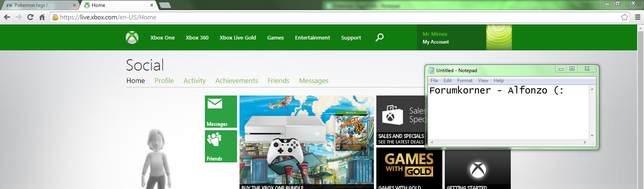Open the Sales and Specials shopping bag tile
This screenshot has width=644, height=189.
pyautogui.click(x=400, y=120)
